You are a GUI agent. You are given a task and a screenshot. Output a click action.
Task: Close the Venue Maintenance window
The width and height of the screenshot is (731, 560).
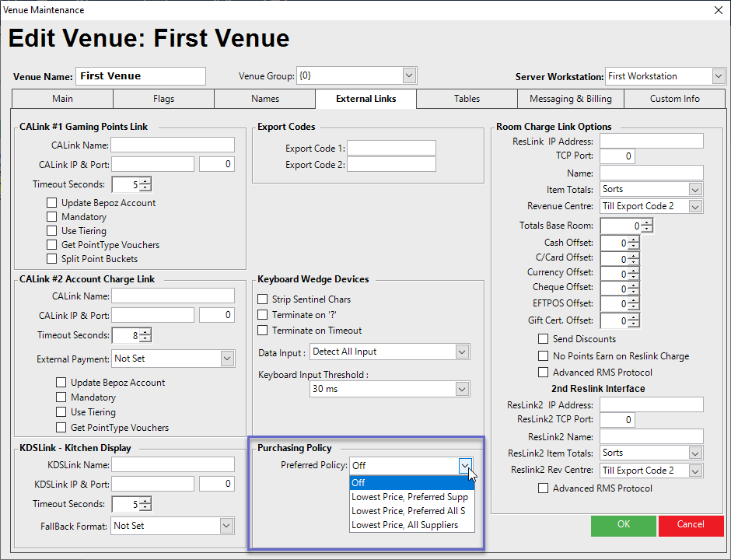tap(717, 10)
